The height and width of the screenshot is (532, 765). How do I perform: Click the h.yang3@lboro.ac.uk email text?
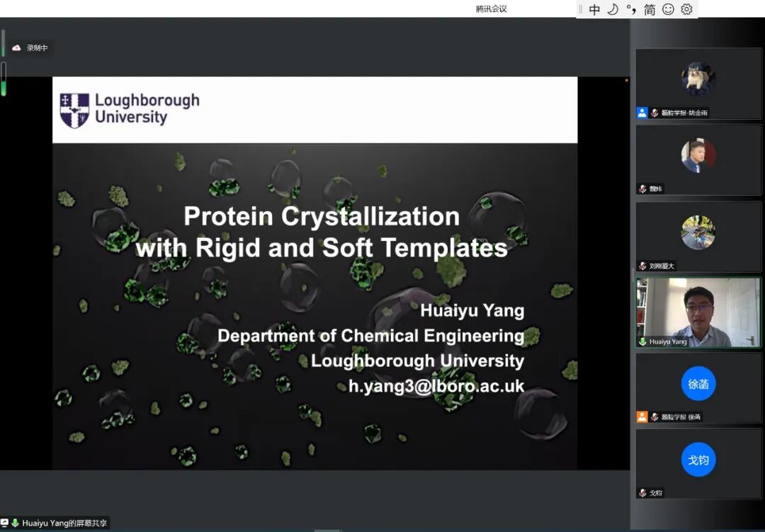[436, 386]
